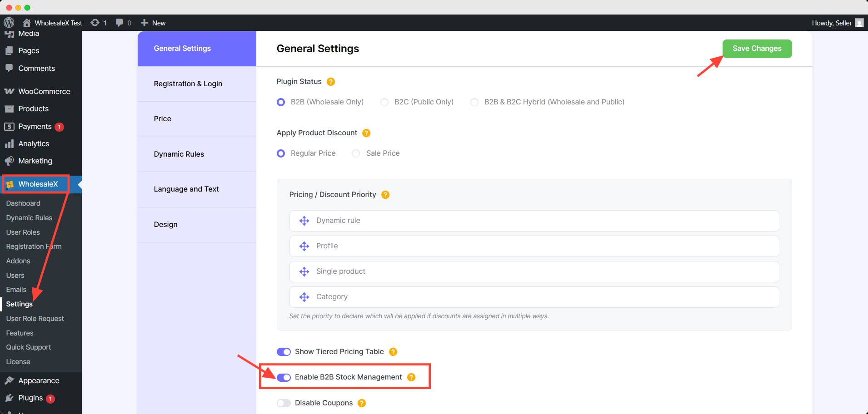Select the Profile priority row
Image resolution: width=868 pixels, height=414 pixels.
click(x=534, y=246)
